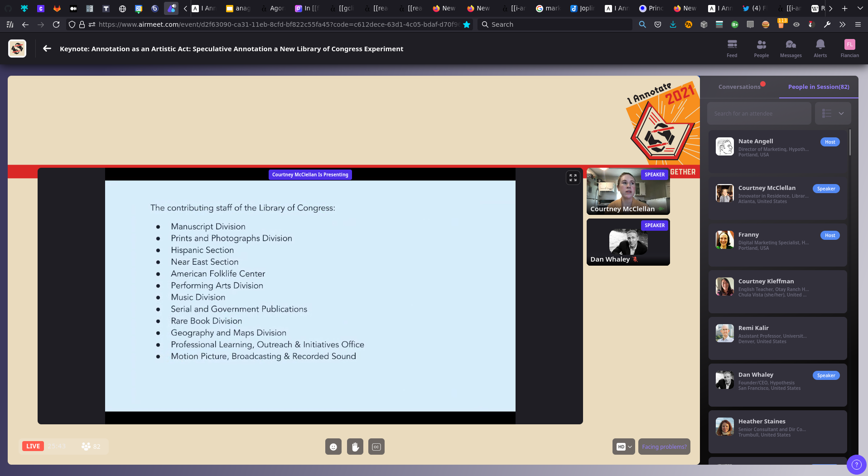This screenshot has height=476, width=868.
Task: Raise hand in the session
Action: tap(355, 447)
